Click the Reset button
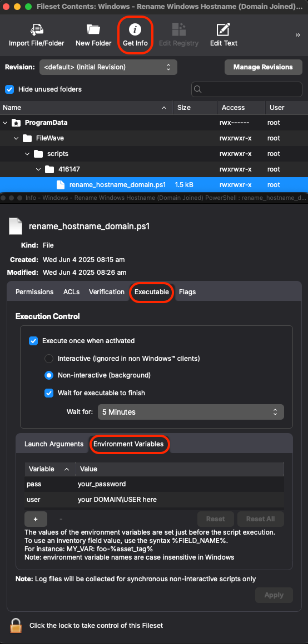 click(216, 519)
